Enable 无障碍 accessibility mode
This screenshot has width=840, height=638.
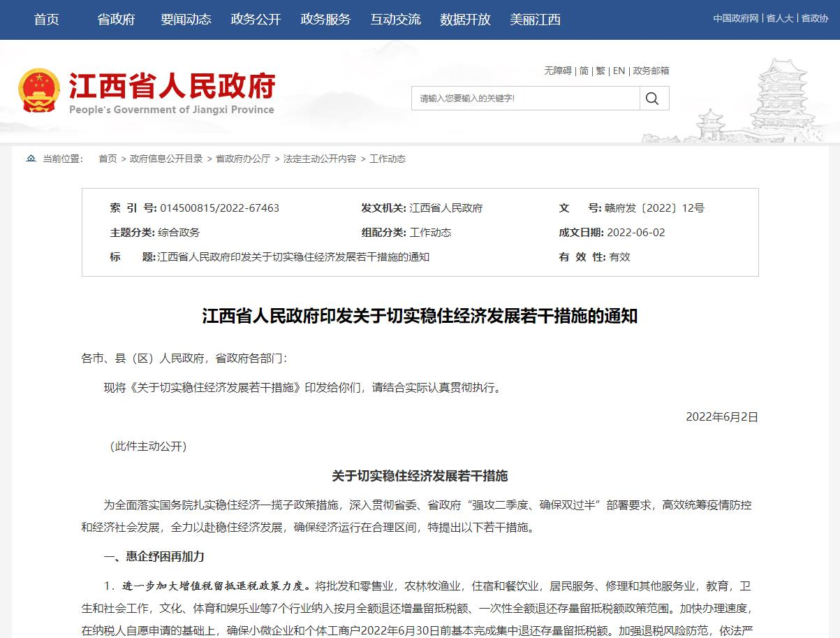pyautogui.click(x=558, y=71)
